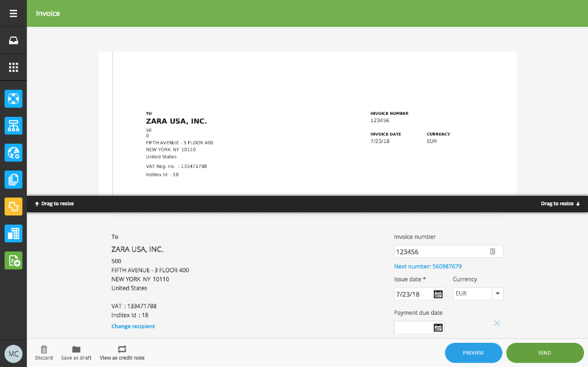The height and width of the screenshot is (367, 588).
Task: Click the Change recipient link
Action: click(x=133, y=326)
